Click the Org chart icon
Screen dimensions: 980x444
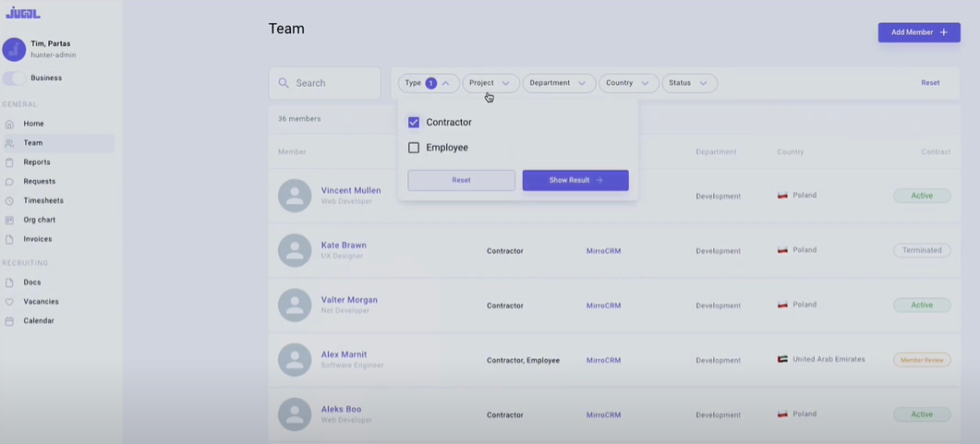click(x=9, y=221)
